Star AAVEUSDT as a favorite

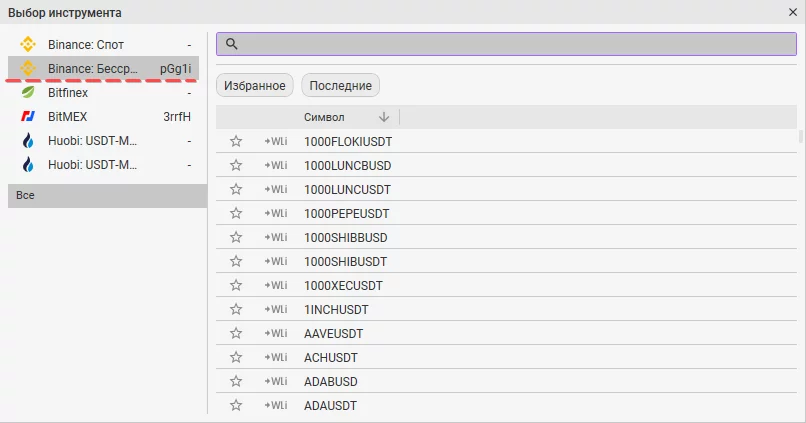pyautogui.click(x=236, y=333)
